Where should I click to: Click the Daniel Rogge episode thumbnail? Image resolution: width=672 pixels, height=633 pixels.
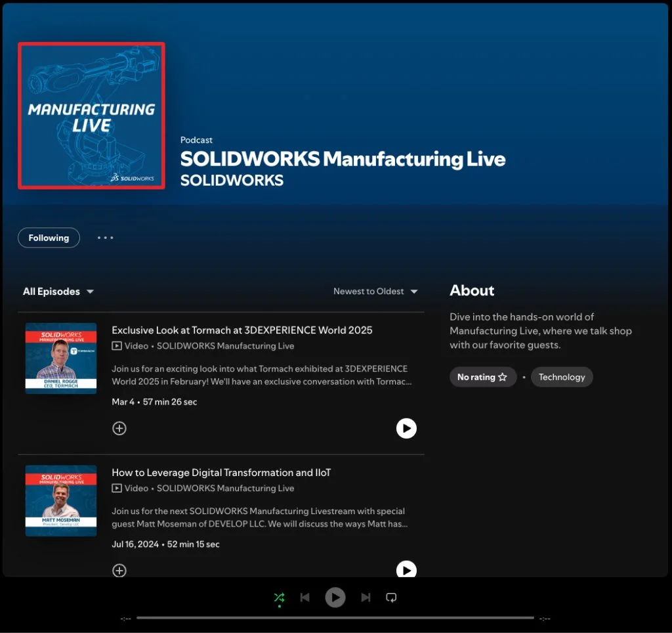(61, 358)
